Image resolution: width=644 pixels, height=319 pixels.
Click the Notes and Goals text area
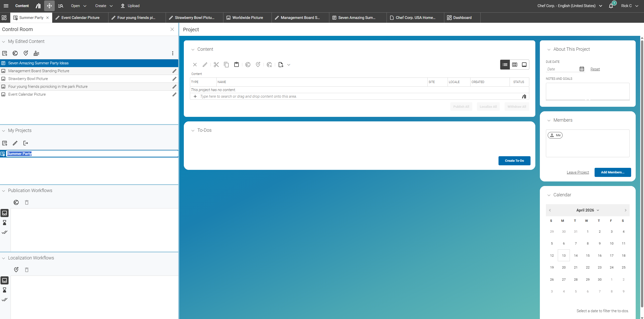pyautogui.click(x=587, y=91)
